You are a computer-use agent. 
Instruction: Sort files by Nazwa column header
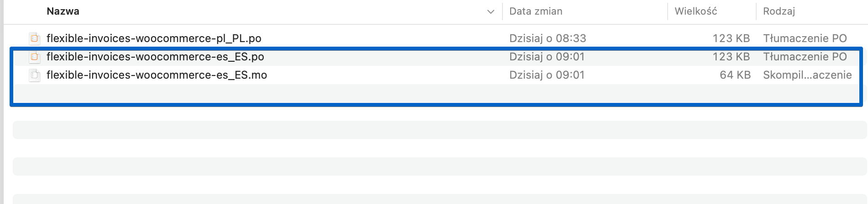[x=63, y=11]
